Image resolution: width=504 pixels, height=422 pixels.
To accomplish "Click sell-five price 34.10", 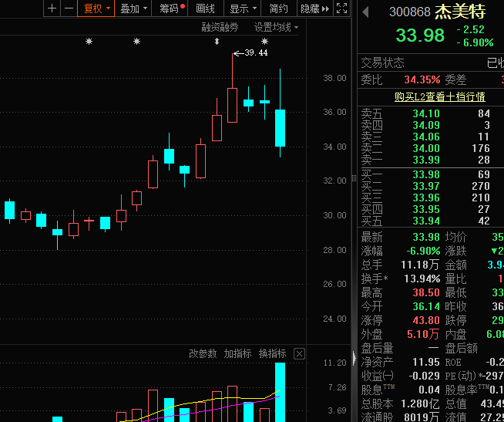I will click(426, 113).
